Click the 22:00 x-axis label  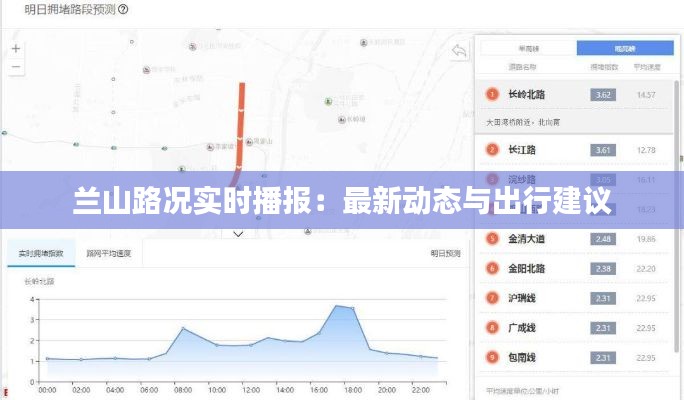pos(421,390)
